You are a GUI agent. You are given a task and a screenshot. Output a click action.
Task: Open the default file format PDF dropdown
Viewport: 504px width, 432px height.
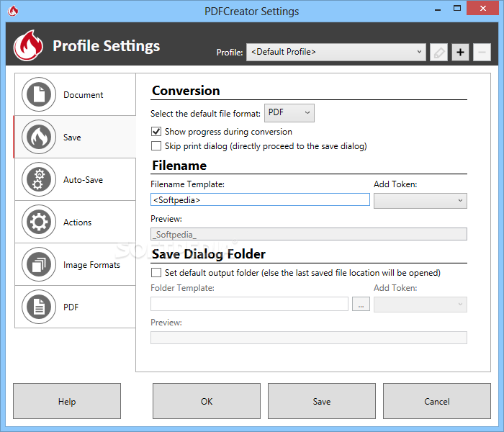click(289, 113)
